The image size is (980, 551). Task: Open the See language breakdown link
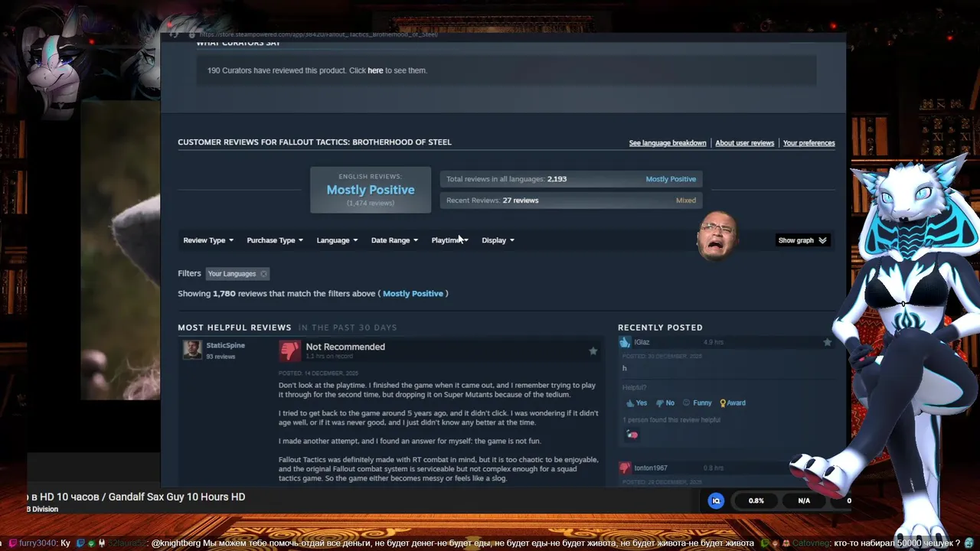(668, 143)
